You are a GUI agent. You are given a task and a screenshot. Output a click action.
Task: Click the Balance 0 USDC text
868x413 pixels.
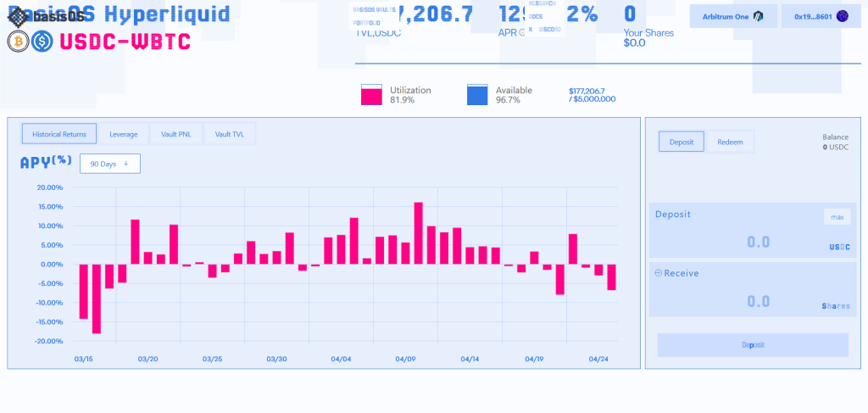coord(835,142)
